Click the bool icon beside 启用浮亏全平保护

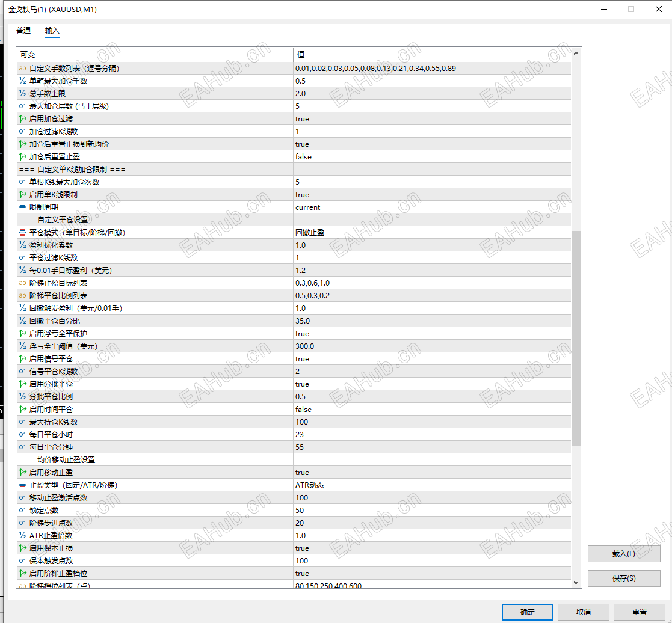[x=23, y=333]
